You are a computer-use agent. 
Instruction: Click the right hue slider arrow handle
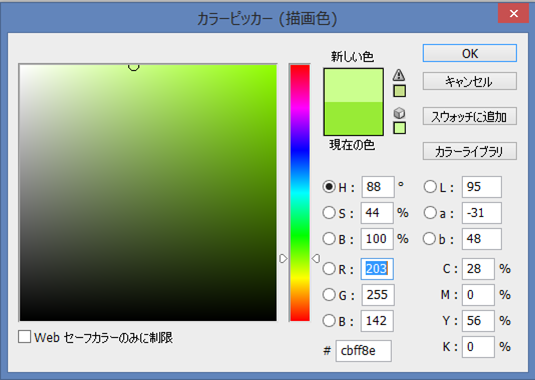click(x=316, y=259)
